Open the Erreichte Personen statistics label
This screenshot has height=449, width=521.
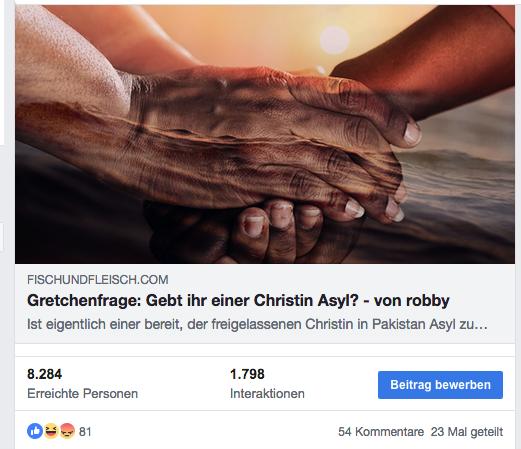click(82, 394)
